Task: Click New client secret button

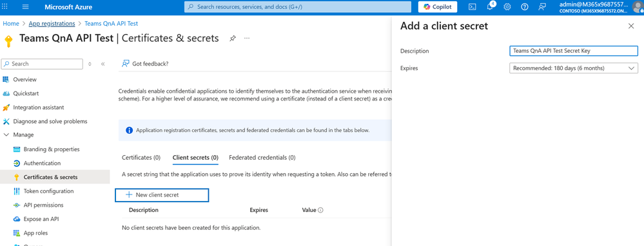Action: [x=162, y=195]
